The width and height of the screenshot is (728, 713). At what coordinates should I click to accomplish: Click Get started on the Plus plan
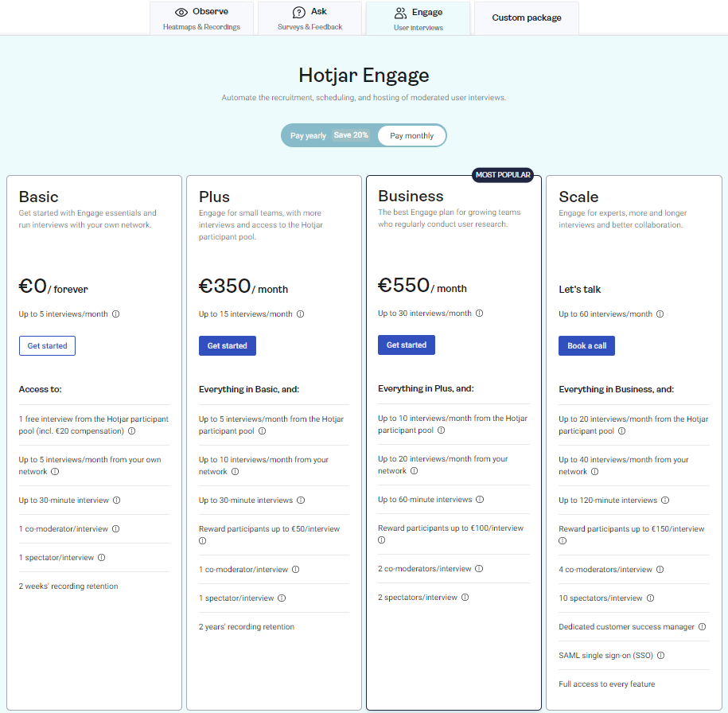pyautogui.click(x=228, y=345)
